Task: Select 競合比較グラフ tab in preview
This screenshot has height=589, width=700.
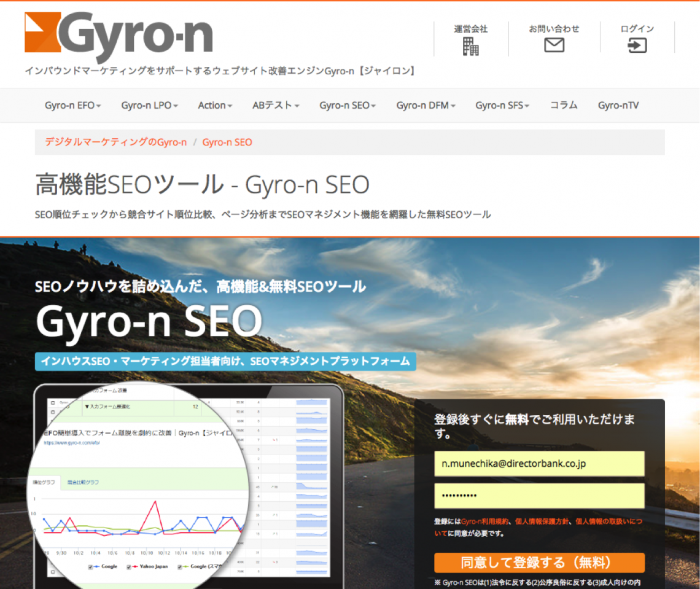Action: pyautogui.click(x=83, y=482)
